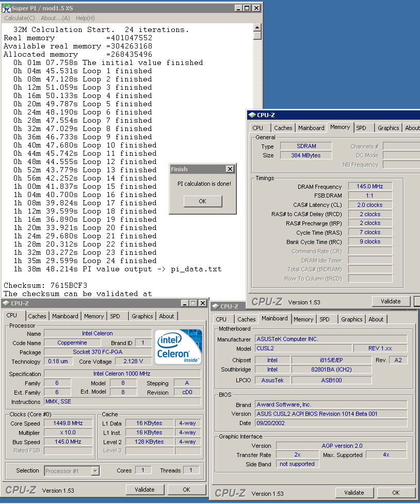Image resolution: width=420 pixels, height=504 pixels.
Task: Click the Intel Celeron Inside logo
Action: (x=179, y=347)
